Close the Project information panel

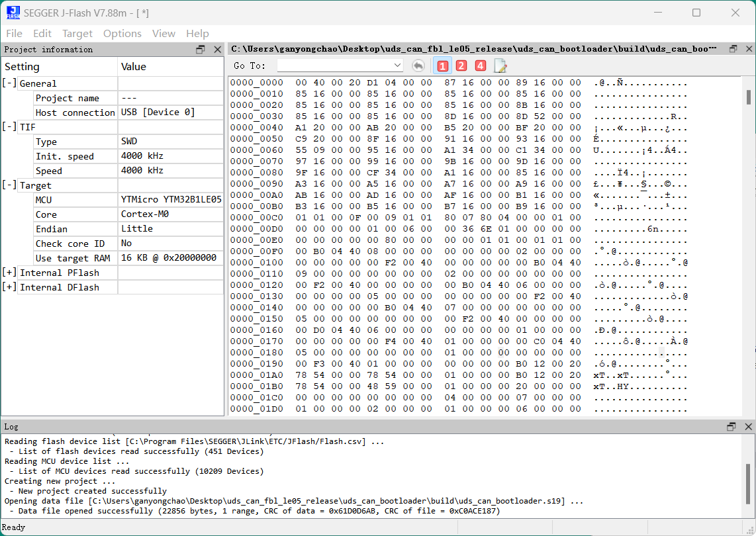click(217, 49)
